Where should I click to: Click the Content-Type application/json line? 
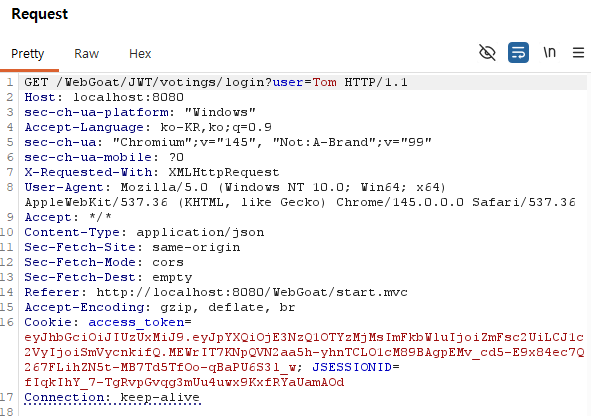coord(144,232)
